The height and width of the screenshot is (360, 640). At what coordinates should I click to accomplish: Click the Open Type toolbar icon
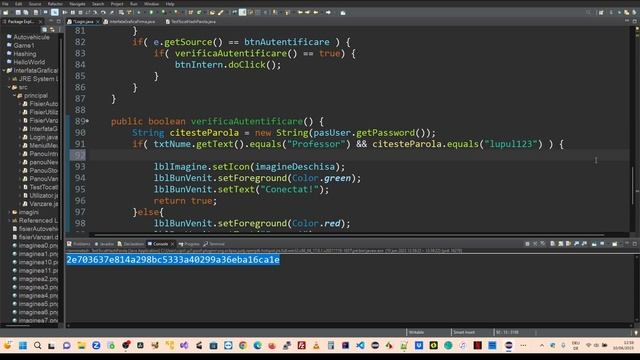pos(212,13)
